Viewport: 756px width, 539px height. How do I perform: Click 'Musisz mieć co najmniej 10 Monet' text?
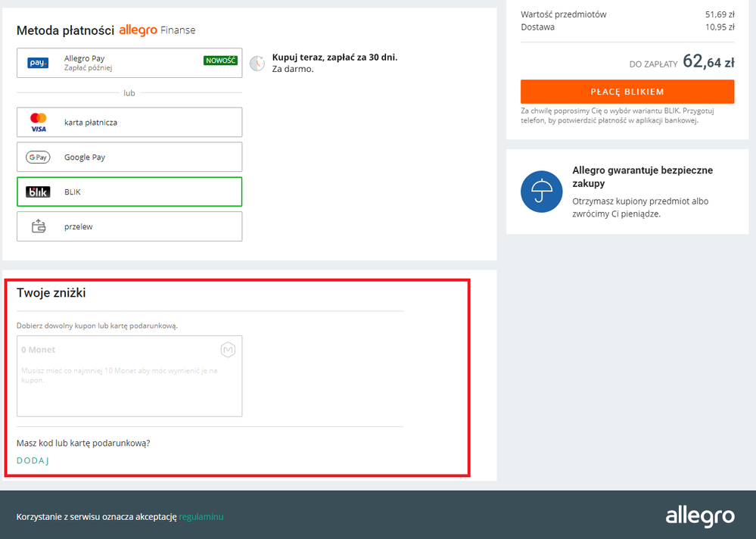pyautogui.click(x=119, y=375)
